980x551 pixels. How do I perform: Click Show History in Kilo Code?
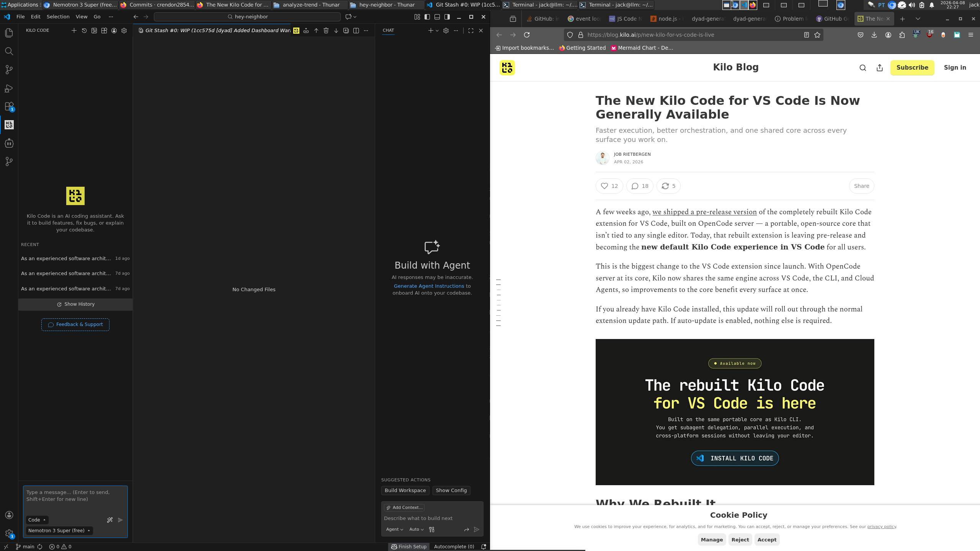pos(75,305)
